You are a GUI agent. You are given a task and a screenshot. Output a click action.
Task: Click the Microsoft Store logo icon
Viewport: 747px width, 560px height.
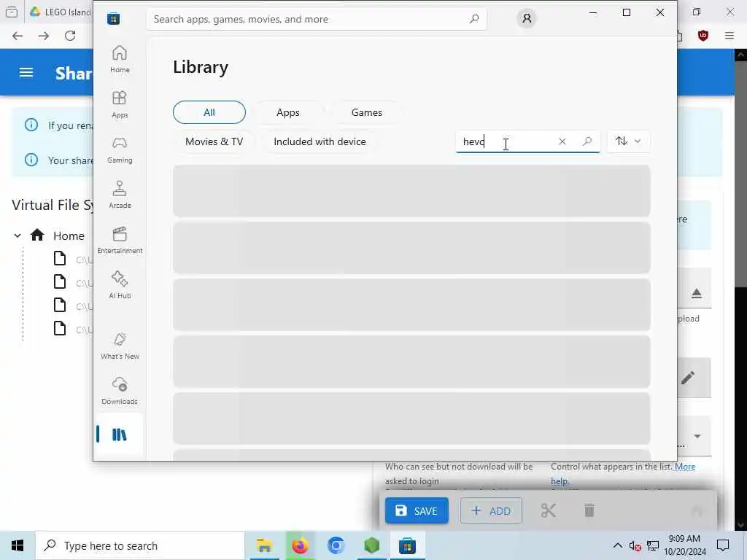coord(113,18)
